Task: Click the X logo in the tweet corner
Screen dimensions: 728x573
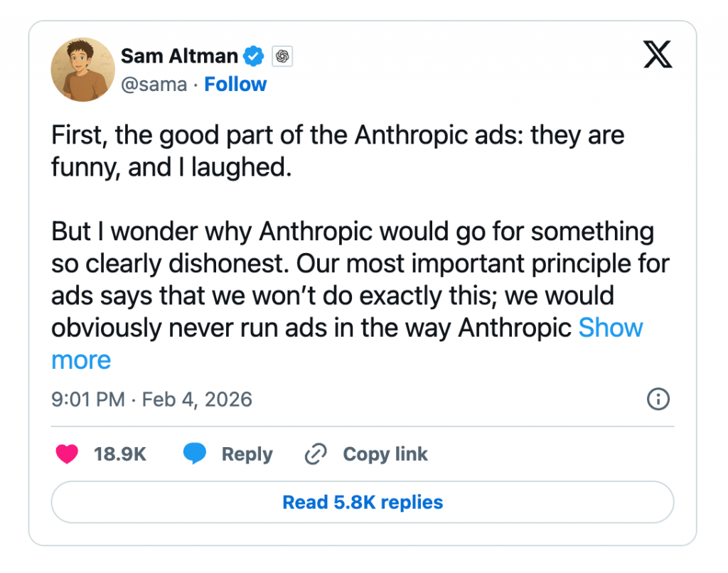Action: pyautogui.click(x=657, y=55)
